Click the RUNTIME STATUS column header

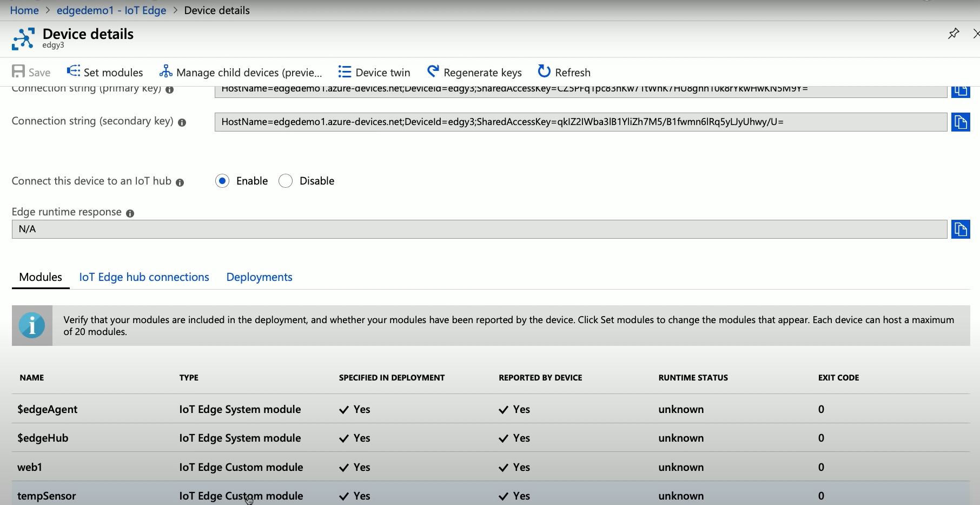click(693, 378)
